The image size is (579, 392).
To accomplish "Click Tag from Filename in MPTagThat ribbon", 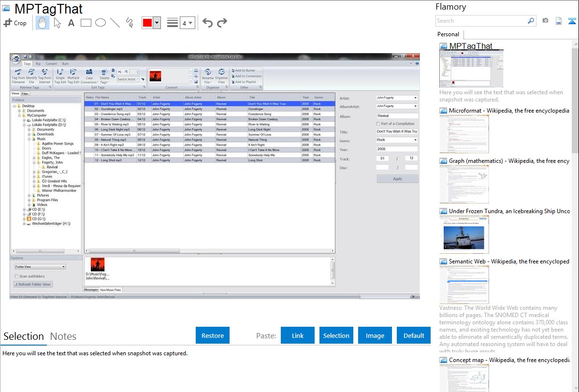I will click(x=18, y=76).
